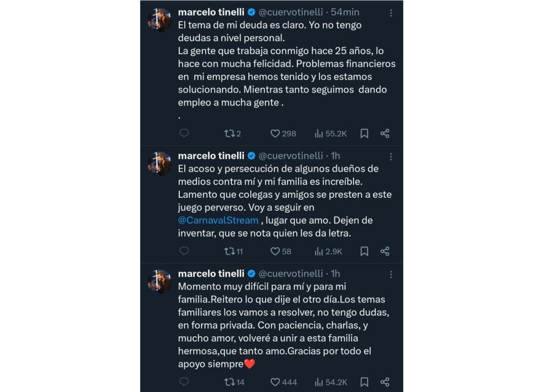Retweet the post mentioning @CarnavalStream
Viewport: 553px width, 392px height.
(229, 251)
